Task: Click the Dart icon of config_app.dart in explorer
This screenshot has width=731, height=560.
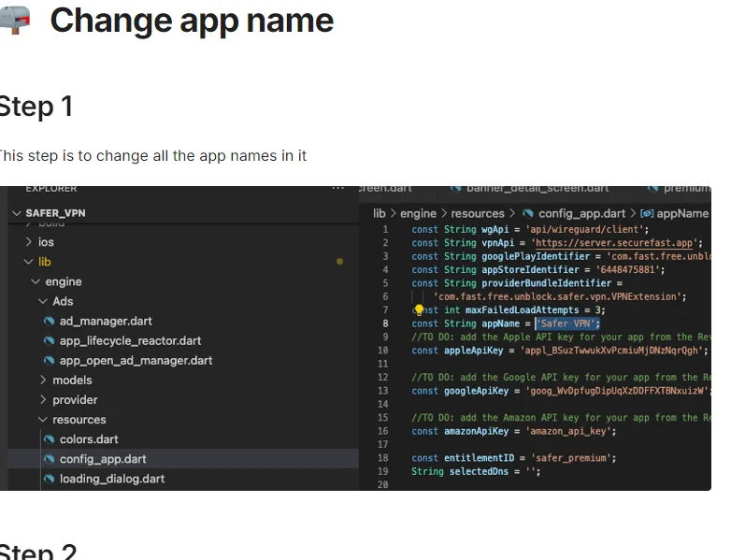Action: (49, 459)
